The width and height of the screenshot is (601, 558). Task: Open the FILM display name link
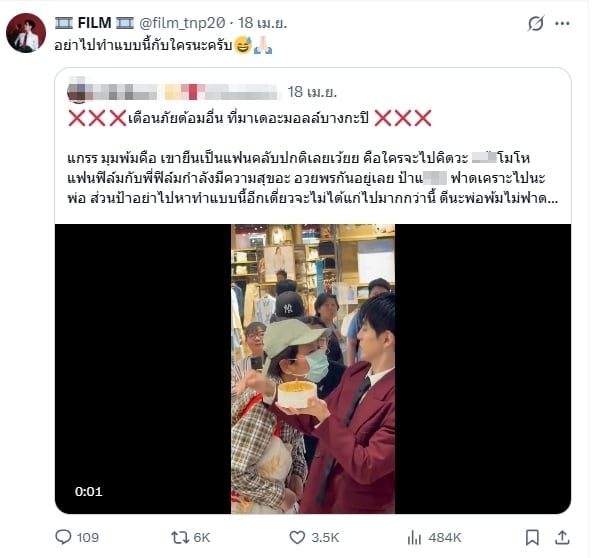pyautogui.click(x=94, y=23)
